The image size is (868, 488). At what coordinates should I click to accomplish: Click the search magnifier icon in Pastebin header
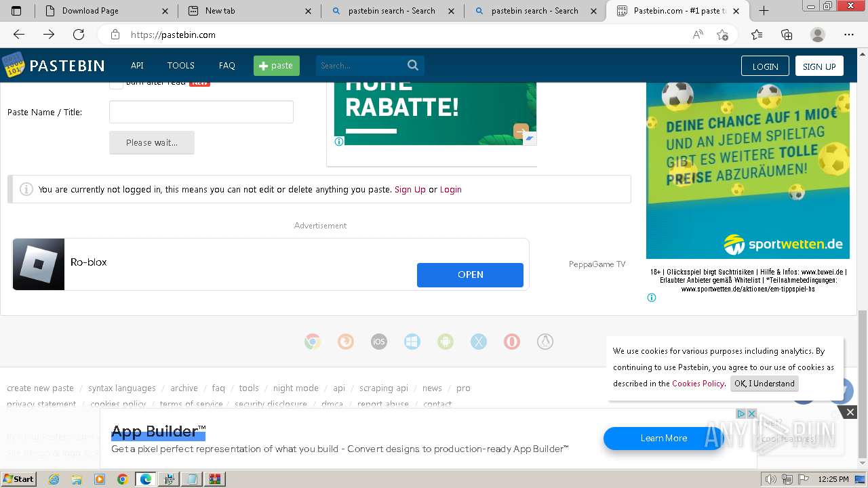coord(413,65)
